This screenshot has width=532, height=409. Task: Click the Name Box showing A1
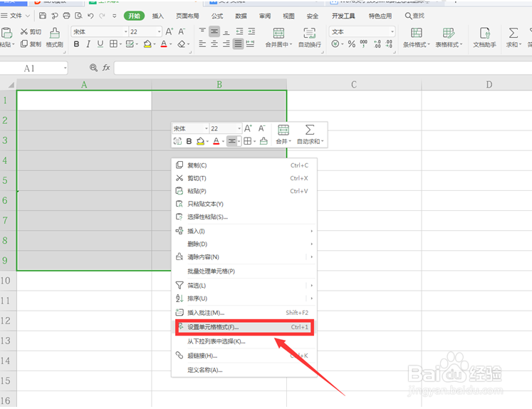pyautogui.click(x=33, y=68)
